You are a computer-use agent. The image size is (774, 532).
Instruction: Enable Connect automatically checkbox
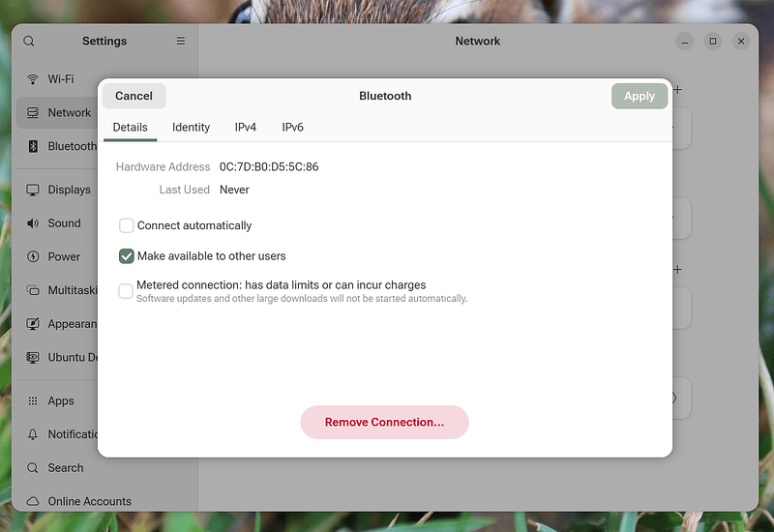(x=127, y=225)
